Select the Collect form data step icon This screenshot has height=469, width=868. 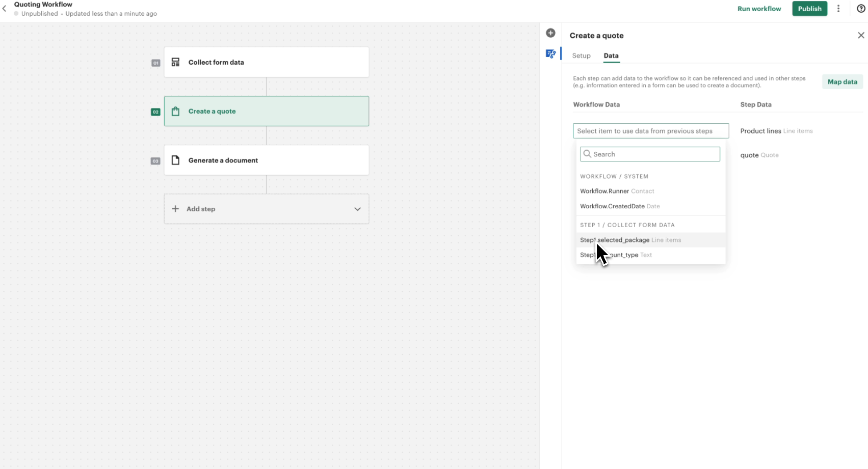click(x=175, y=62)
